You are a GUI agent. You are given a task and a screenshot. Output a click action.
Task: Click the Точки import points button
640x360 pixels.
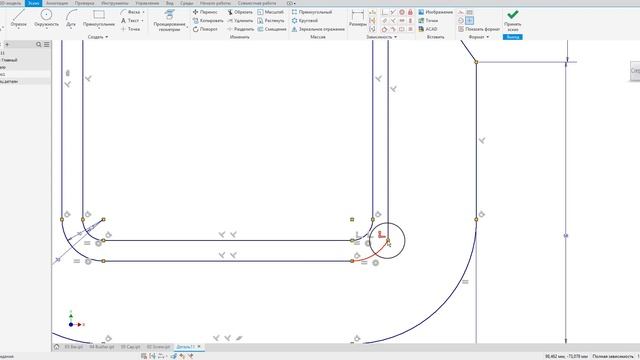tap(428, 20)
